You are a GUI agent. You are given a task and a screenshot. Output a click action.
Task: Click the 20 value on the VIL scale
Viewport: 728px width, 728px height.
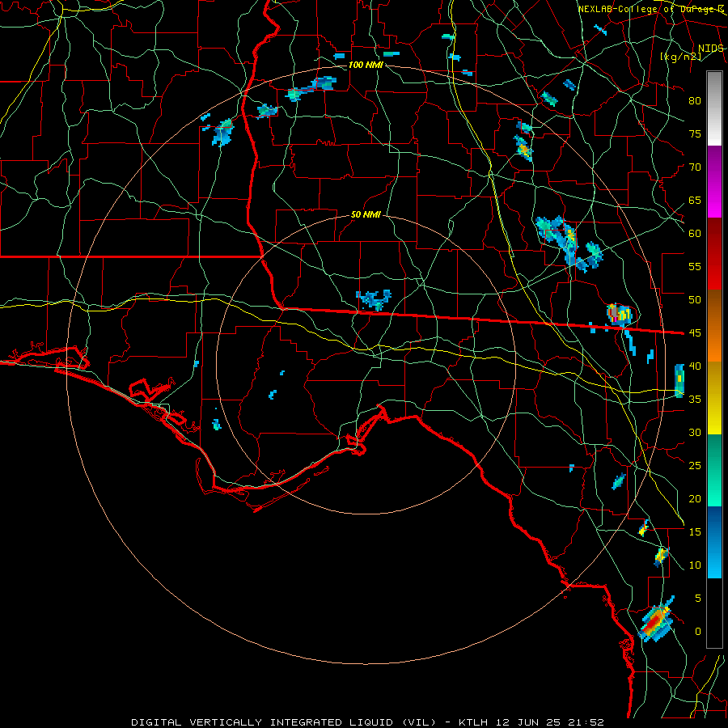695,498
